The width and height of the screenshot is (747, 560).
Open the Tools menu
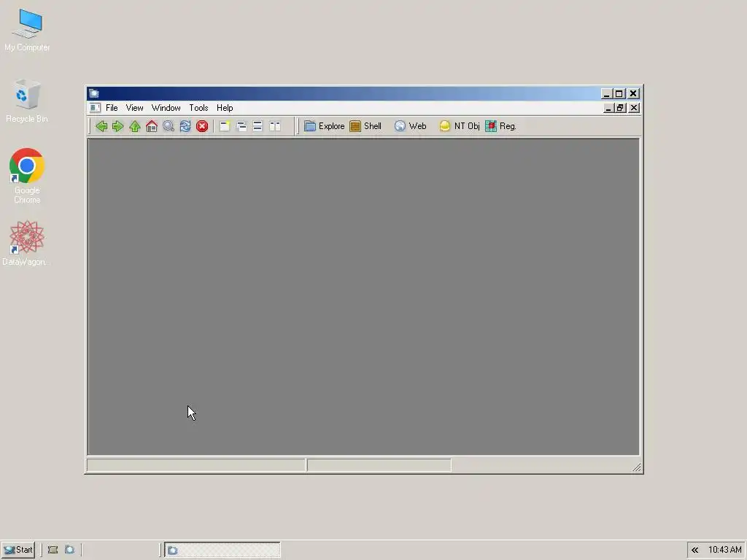coord(198,108)
